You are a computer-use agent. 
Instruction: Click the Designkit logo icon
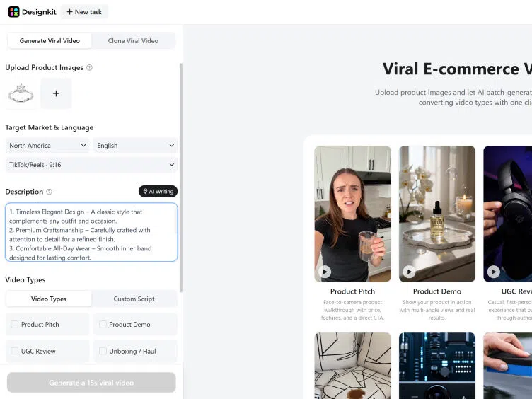pos(14,12)
